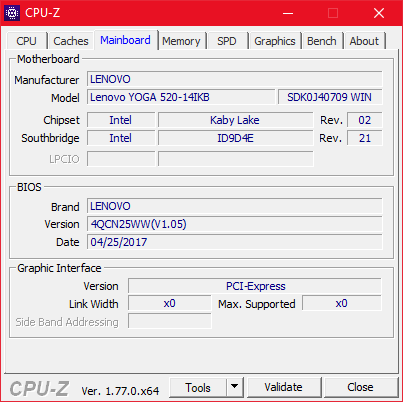Click the BIOS Version field
The image size is (403, 402).
[x=235, y=224]
